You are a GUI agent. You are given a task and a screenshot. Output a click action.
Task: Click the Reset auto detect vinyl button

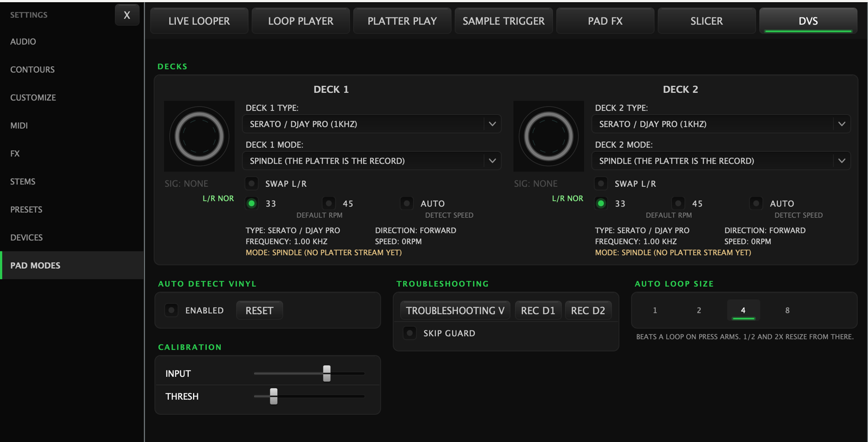[259, 311]
